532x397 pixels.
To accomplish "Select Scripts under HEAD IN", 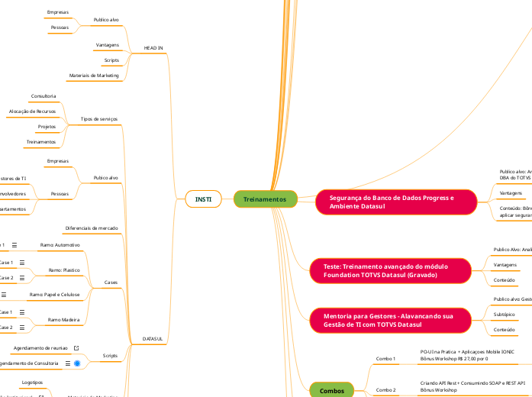I will coord(111,60).
